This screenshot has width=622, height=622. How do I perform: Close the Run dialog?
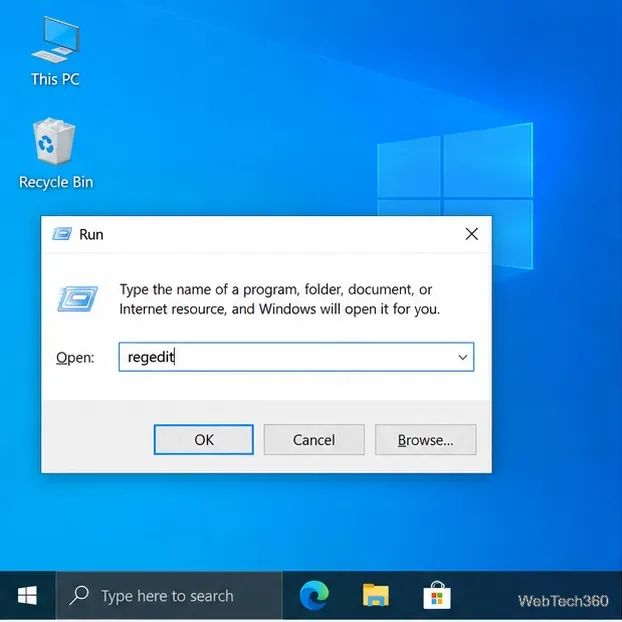pos(471,234)
